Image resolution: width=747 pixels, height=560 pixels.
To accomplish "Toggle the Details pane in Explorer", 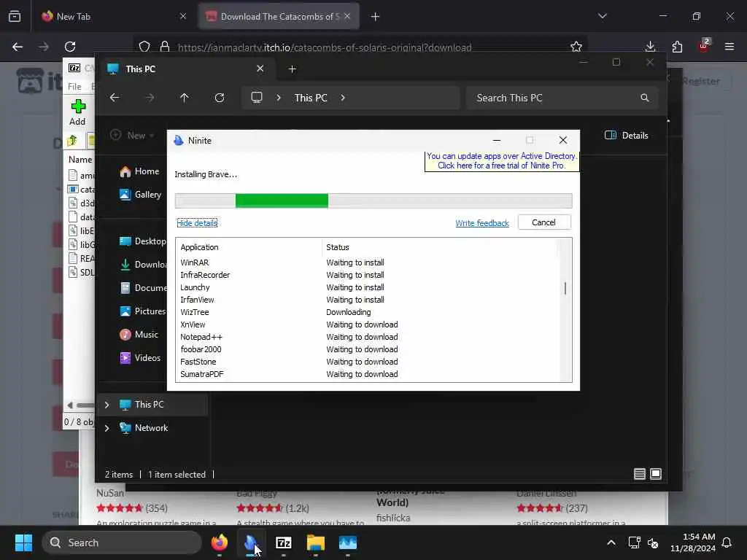I will 627,135.
